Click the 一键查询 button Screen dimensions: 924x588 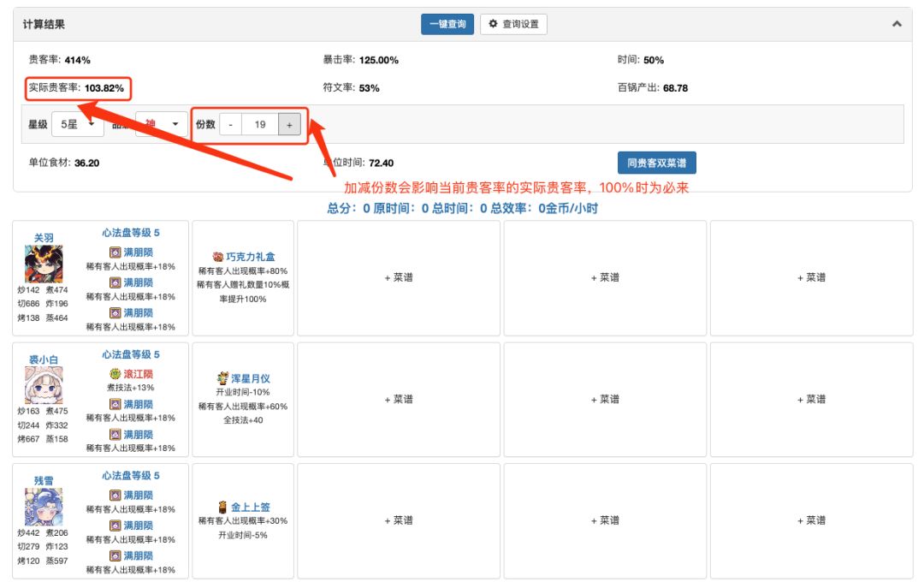[447, 24]
